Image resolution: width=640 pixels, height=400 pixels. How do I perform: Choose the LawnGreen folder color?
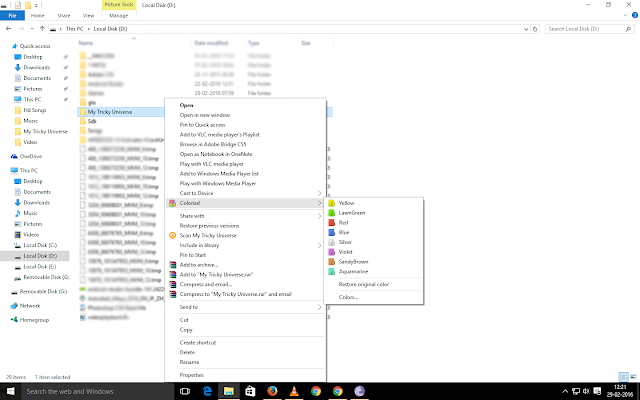pyautogui.click(x=373, y=213)
